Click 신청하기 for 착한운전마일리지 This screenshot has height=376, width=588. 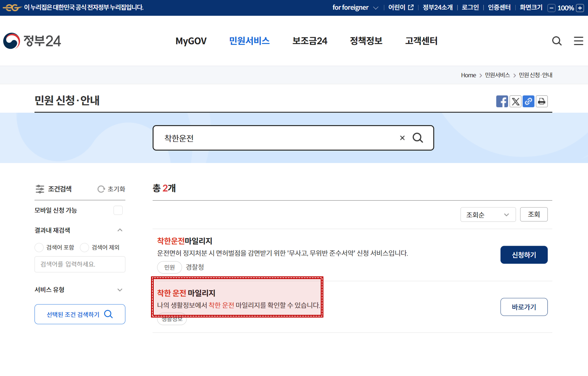pyautogui.click(x=524, y=255)
